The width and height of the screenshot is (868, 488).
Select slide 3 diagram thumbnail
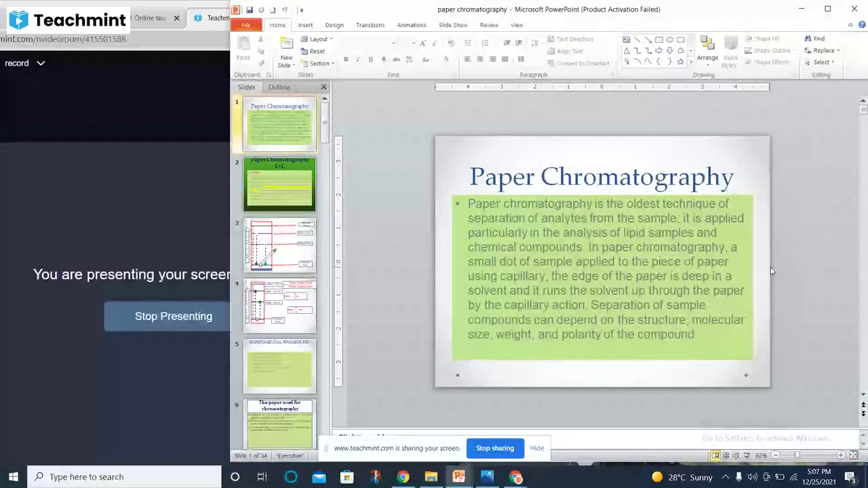[279, 245]
